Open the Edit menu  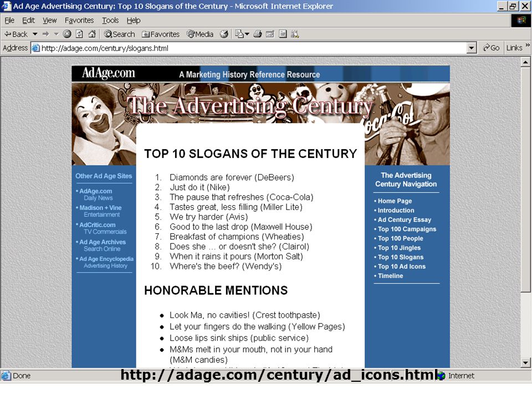28,21
